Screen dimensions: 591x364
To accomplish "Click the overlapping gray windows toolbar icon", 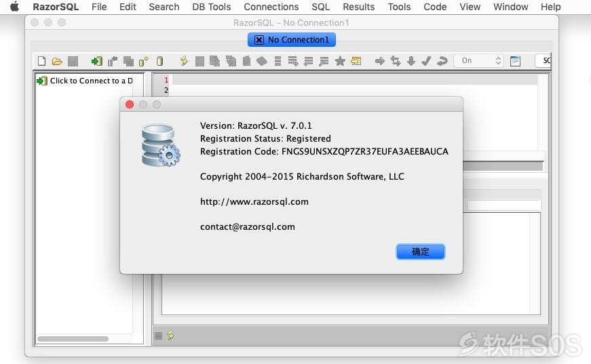I will (x=128, y=60).
